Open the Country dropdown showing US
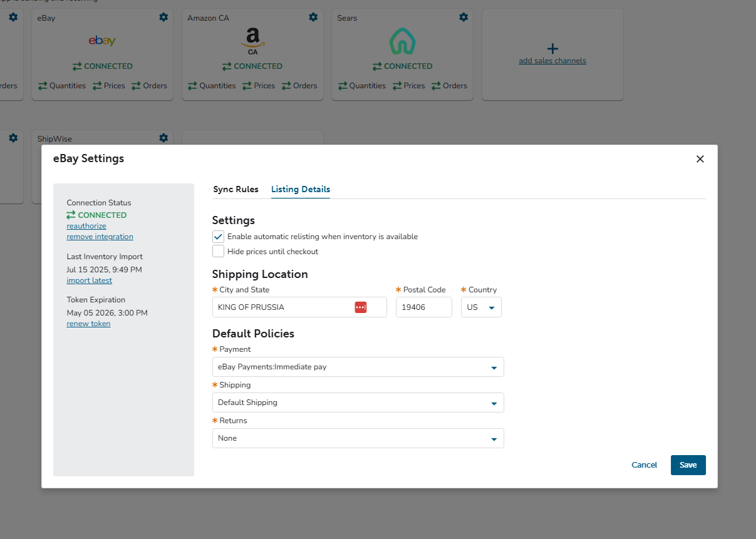 [x=481, y=307]
